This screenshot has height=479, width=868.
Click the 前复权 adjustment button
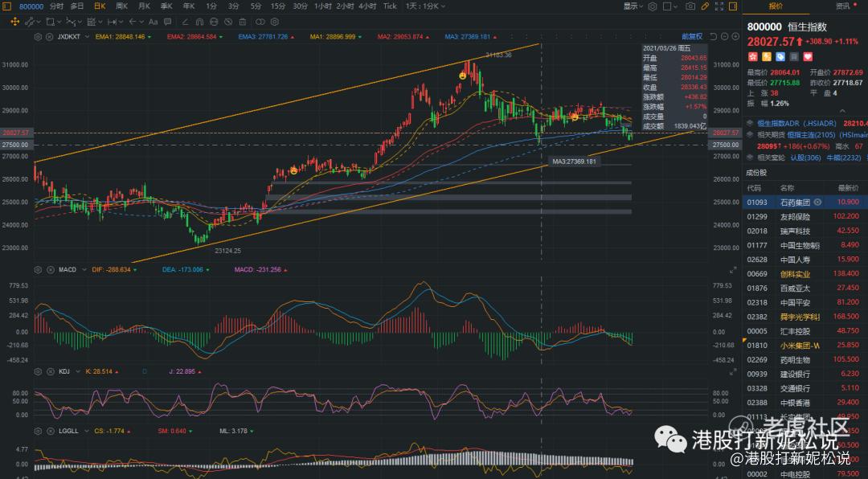tap(692, 36)
